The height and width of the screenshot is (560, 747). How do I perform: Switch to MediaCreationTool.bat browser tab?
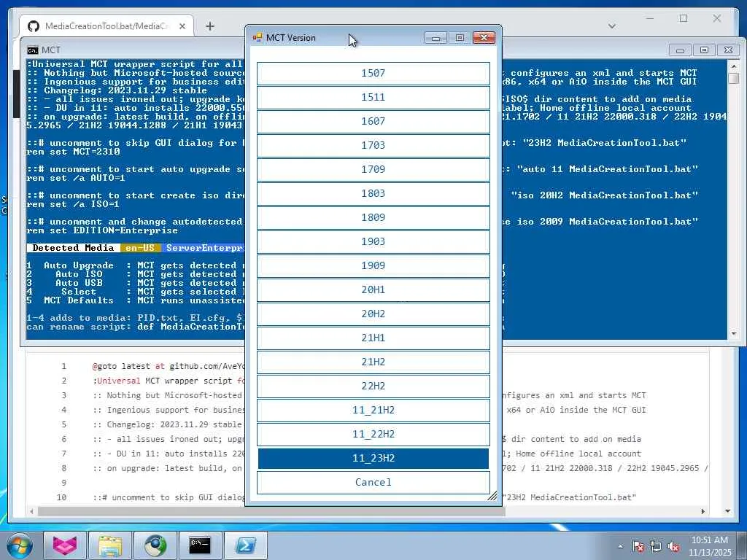[x=107, y=26]
